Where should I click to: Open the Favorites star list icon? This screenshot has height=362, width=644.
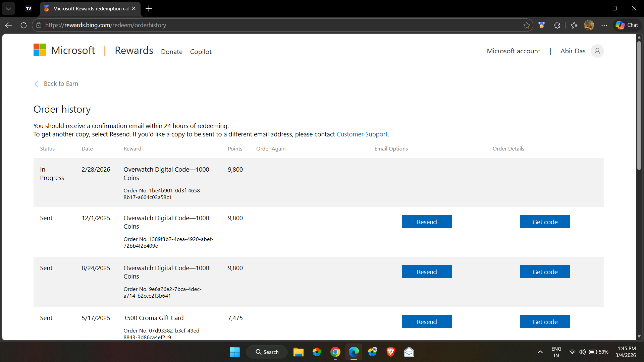click(x=574, y=25)
